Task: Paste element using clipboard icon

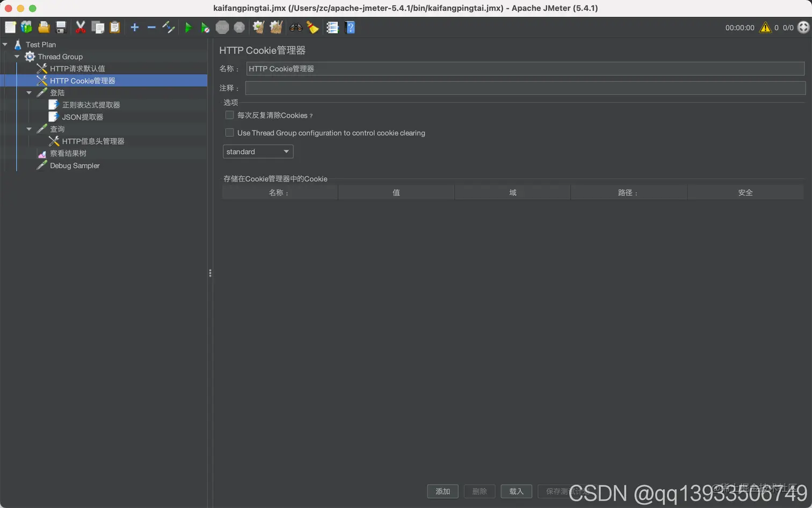Action: tap(115, 27)
